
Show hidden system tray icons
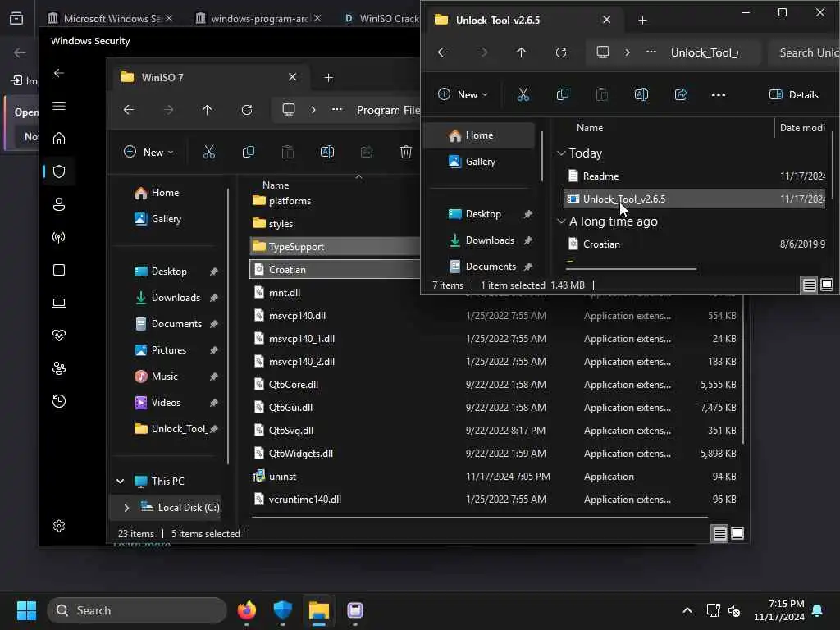point(687,610)
